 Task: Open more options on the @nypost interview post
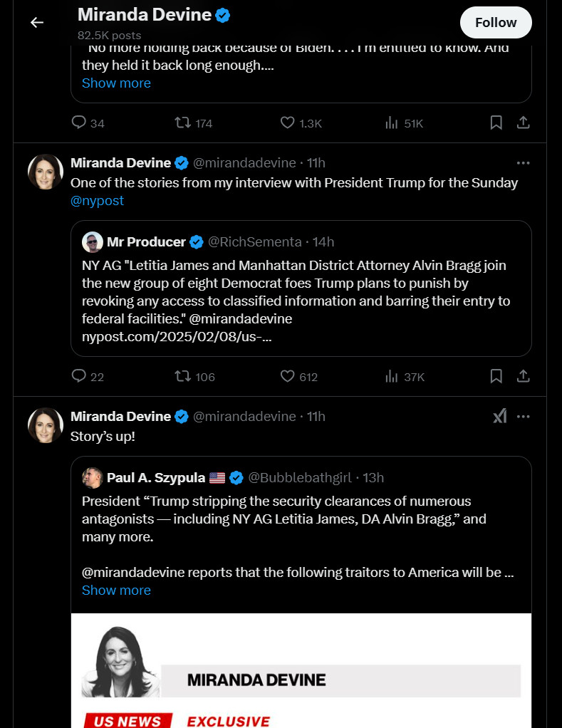524,162
